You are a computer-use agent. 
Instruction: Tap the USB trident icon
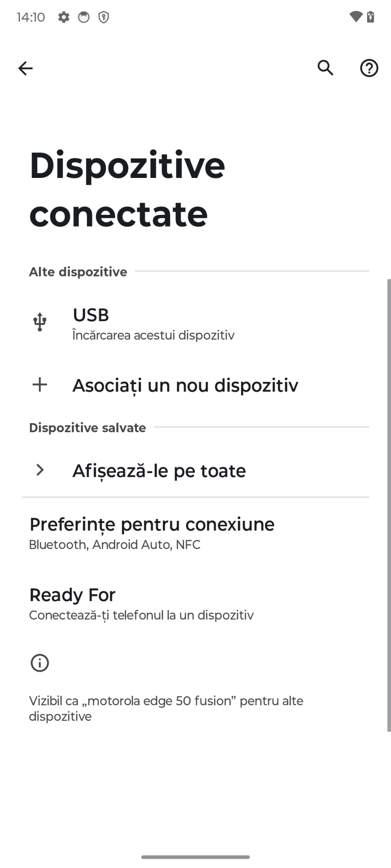point(40,322)
